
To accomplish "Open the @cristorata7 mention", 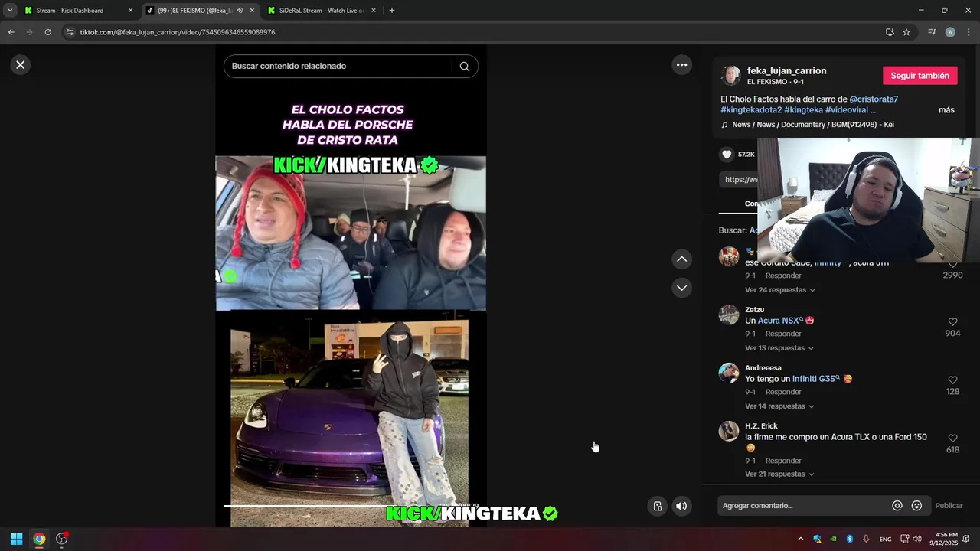I will [874, 99].
